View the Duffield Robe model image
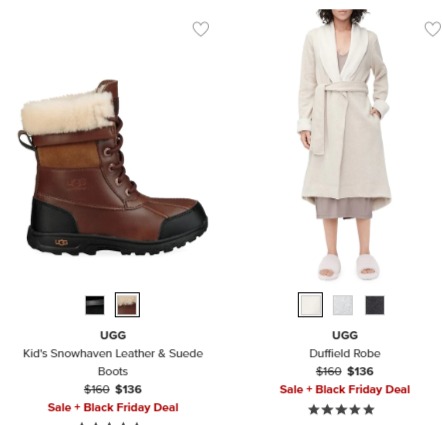 [345, 145]
